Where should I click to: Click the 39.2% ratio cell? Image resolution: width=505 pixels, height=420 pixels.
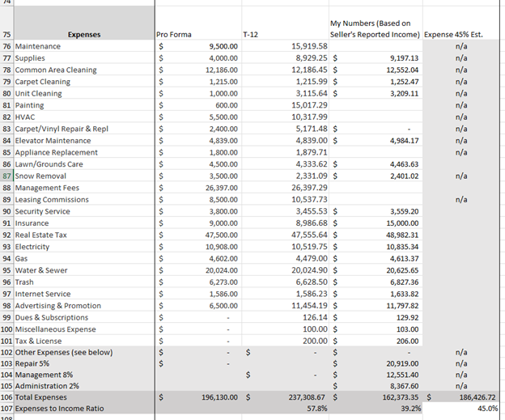376,409
